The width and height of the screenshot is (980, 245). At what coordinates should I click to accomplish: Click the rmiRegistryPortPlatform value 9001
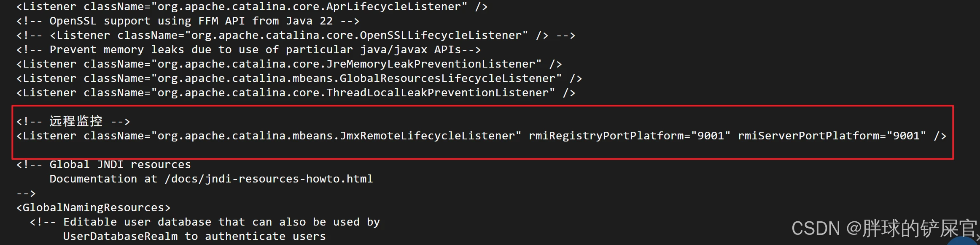[x=711, y=136]
